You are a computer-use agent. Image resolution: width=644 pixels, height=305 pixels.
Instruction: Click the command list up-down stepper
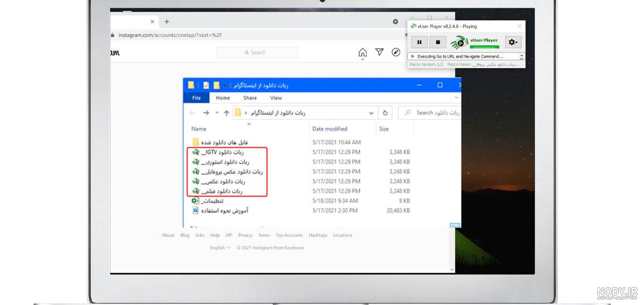(522, 56)
